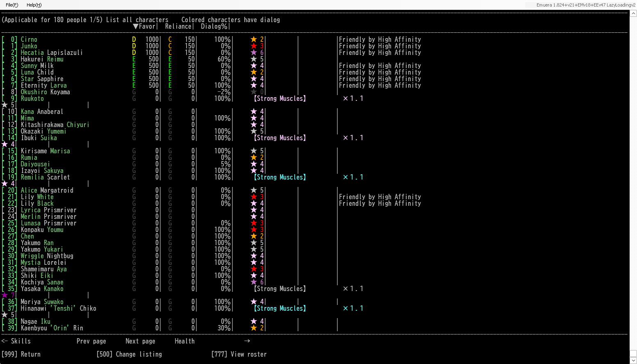The height and width of the screenshot is (364, 637).
Task: Click the purple star in Kochiya Sanae's row
Action: 254,282
